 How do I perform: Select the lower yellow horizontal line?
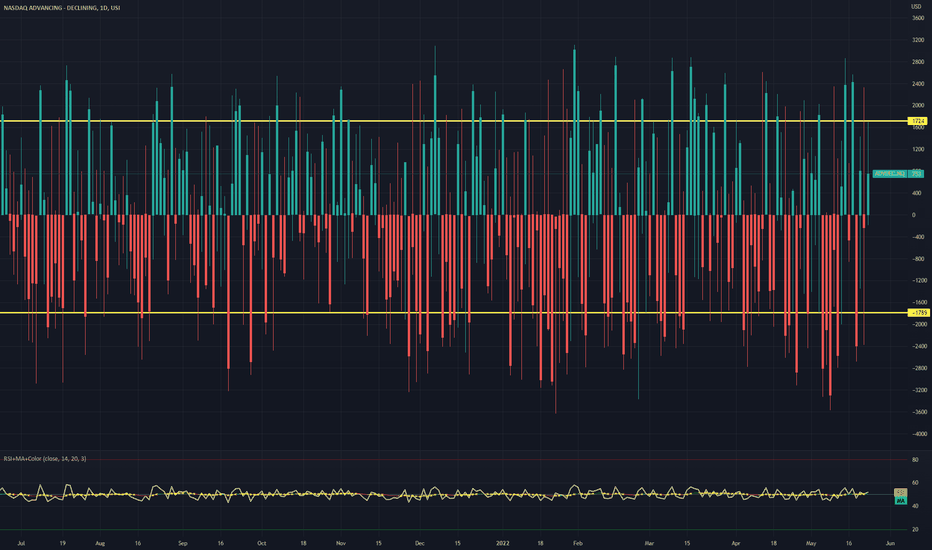tap(454, 313)
